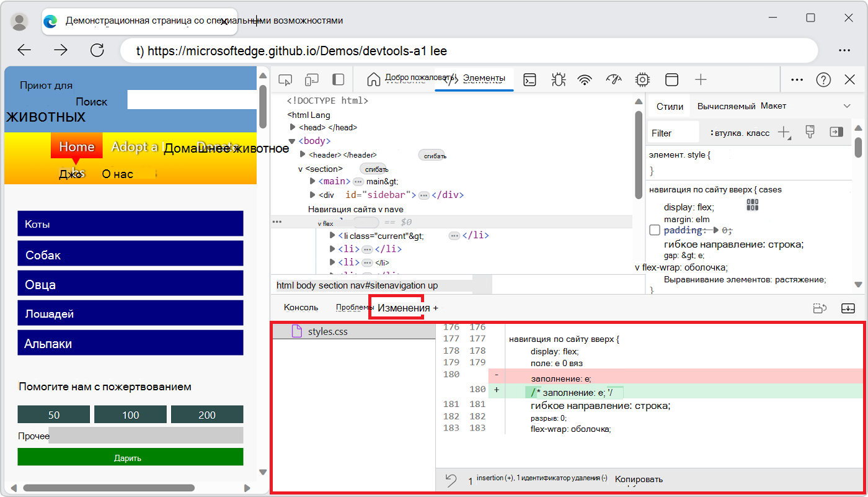Open the Sources bug icon tool
Image resolution: width=868 pixels, height=497 pixels.
[x=558, y=79]
